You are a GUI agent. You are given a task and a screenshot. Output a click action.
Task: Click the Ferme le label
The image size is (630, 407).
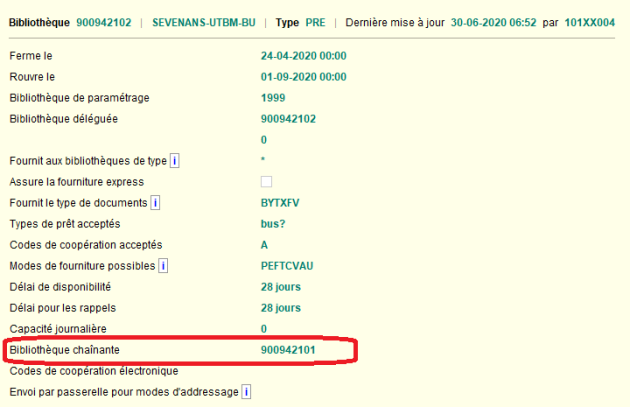31,56
